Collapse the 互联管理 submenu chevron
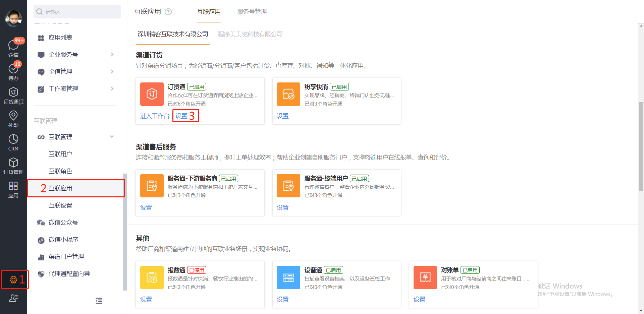 pyautogui.click(x=112, y=136)
